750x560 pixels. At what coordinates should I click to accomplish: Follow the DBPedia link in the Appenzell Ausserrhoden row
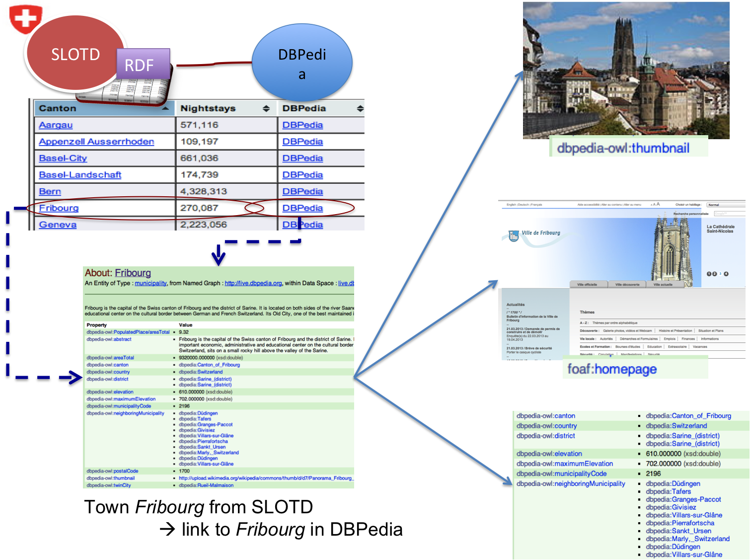(x=303, y=142)
